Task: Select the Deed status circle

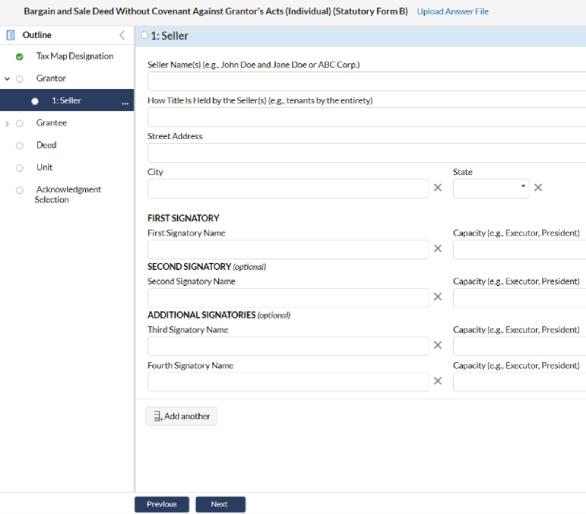Action: coord(19,146)
